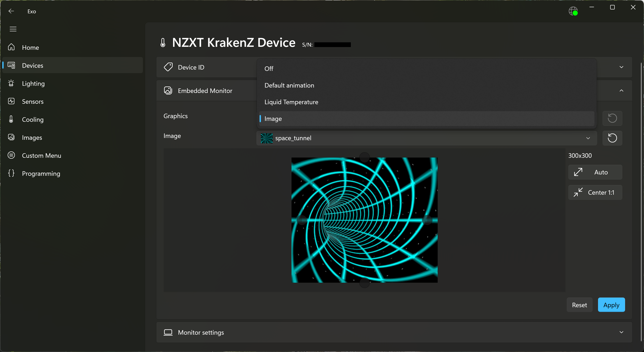Image resolution: width=644 pixels, height=352 pixels.
Task: Reset the Image selection with undo icon
Action: click(612, 138)
